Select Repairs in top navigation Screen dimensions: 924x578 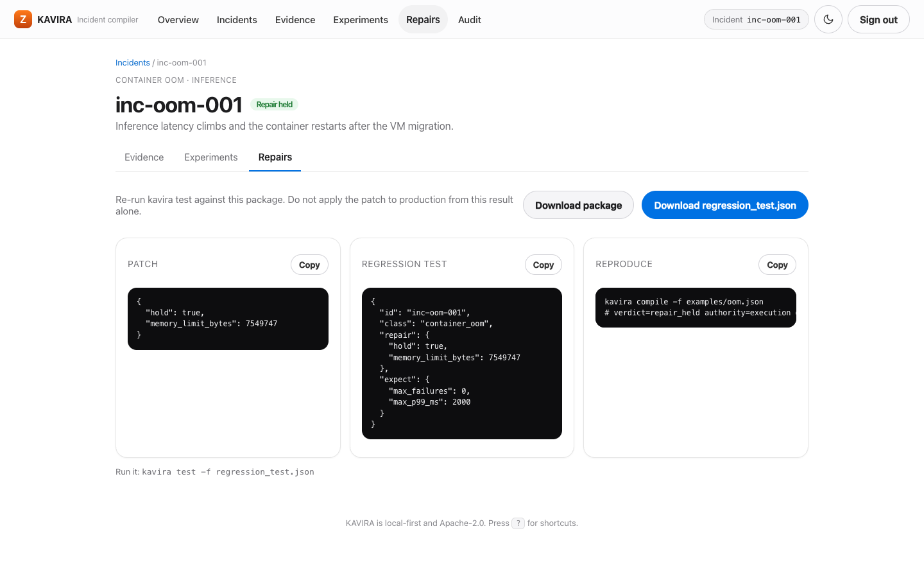423,19
